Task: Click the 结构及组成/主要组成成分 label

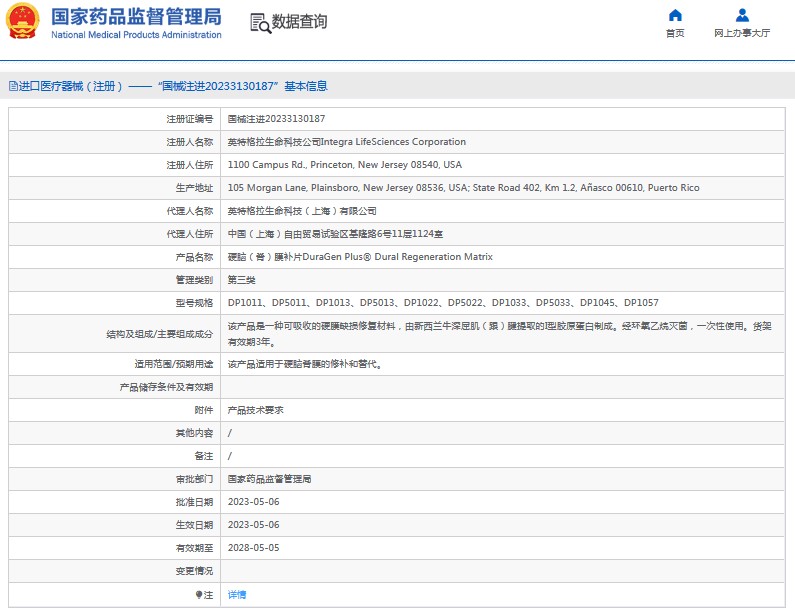Action: coord(160,334)
